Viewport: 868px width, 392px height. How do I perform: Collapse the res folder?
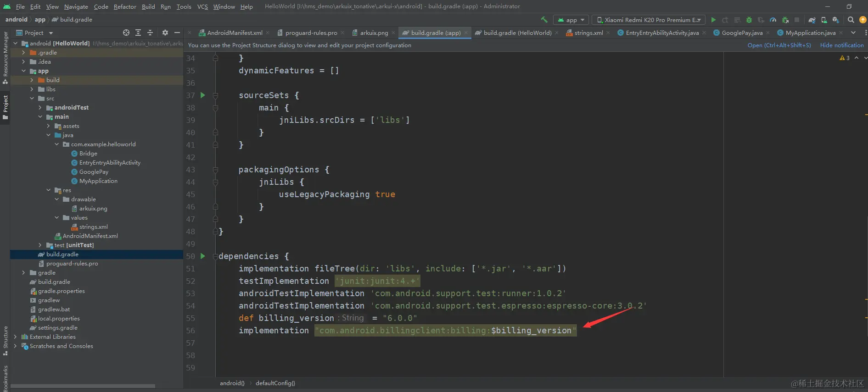[48, 190]
